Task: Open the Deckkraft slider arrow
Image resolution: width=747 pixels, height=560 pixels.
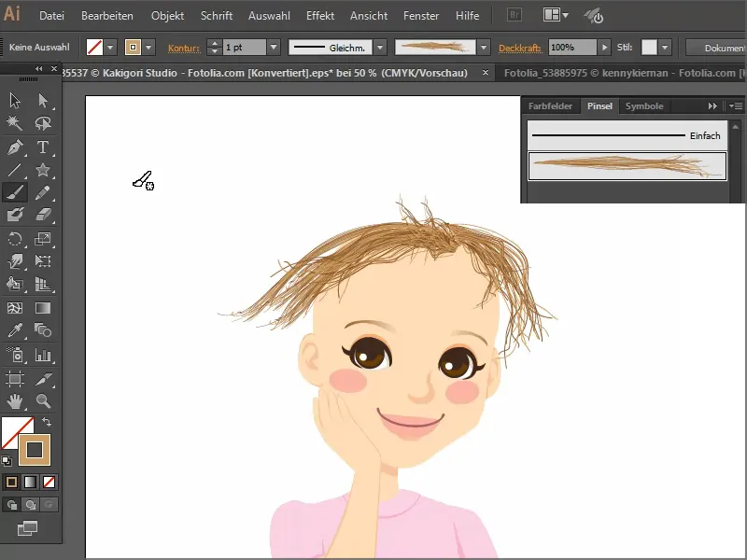Action: pos(604,48)
